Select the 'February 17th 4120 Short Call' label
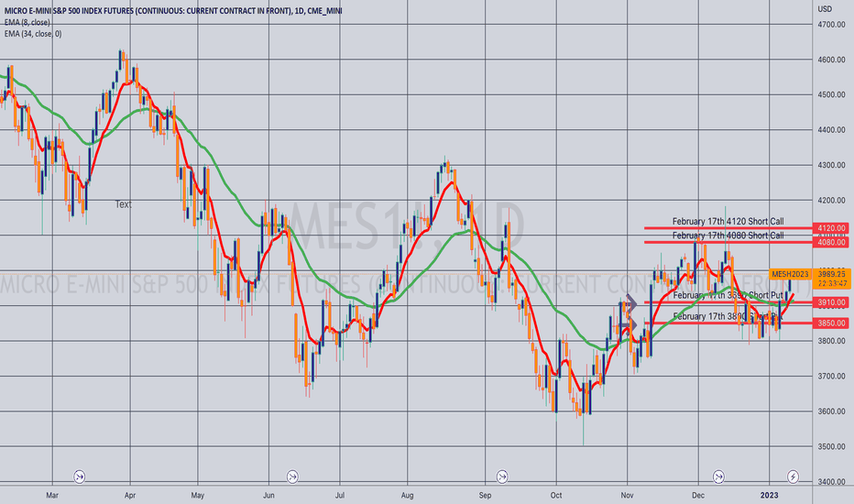This screenshot has width=854, height=504. [728, 221]
